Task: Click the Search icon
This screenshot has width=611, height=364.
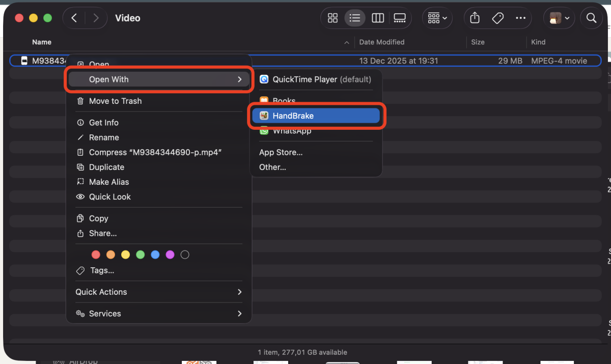Action: (x=591, y=17)
